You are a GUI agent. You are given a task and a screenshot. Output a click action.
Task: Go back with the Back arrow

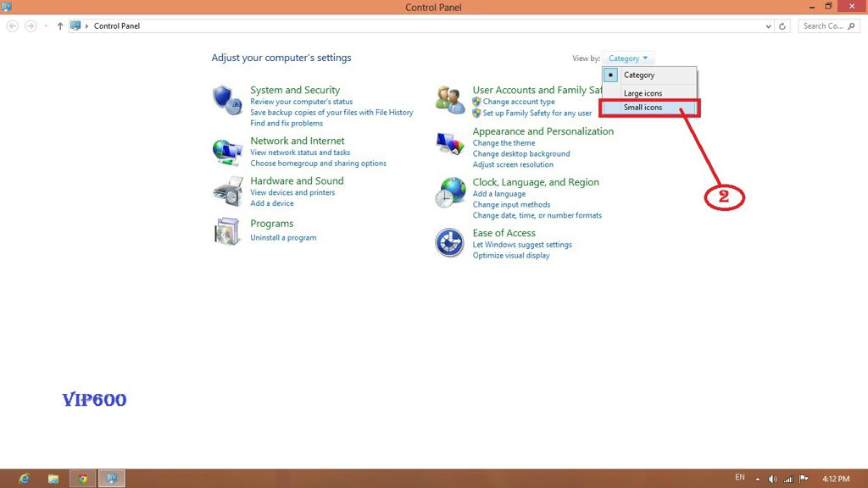12,26
